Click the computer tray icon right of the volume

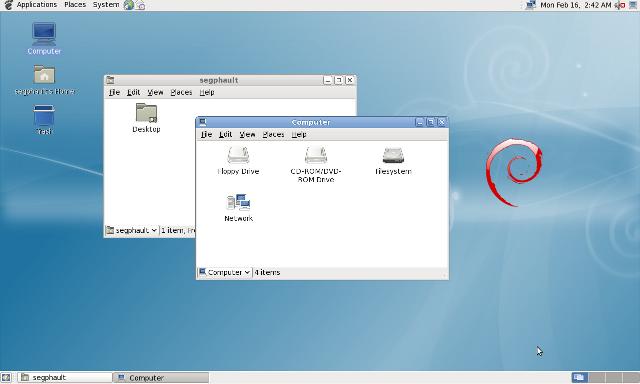click(633, 5)
